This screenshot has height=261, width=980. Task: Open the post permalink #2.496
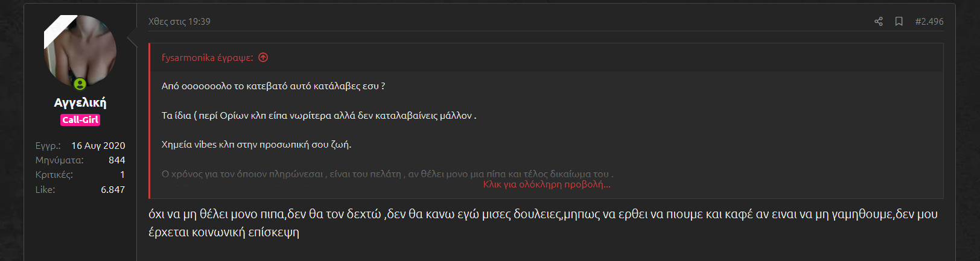929,22
